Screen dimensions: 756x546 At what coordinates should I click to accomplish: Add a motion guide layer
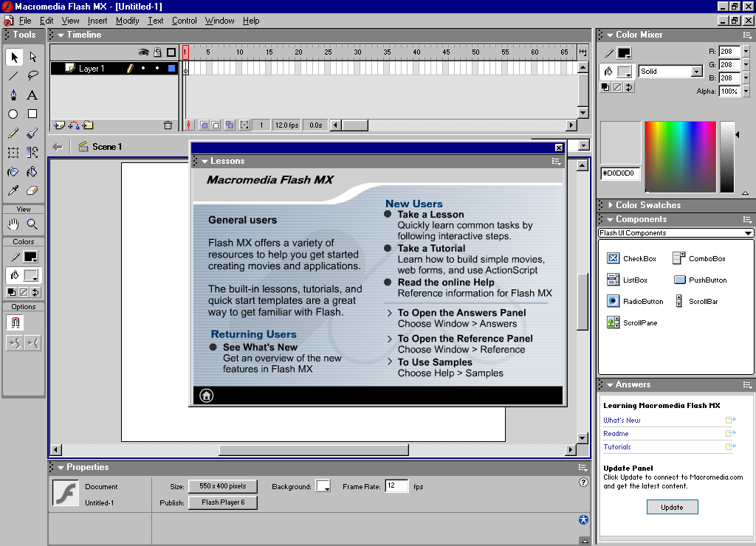(74, 125)
